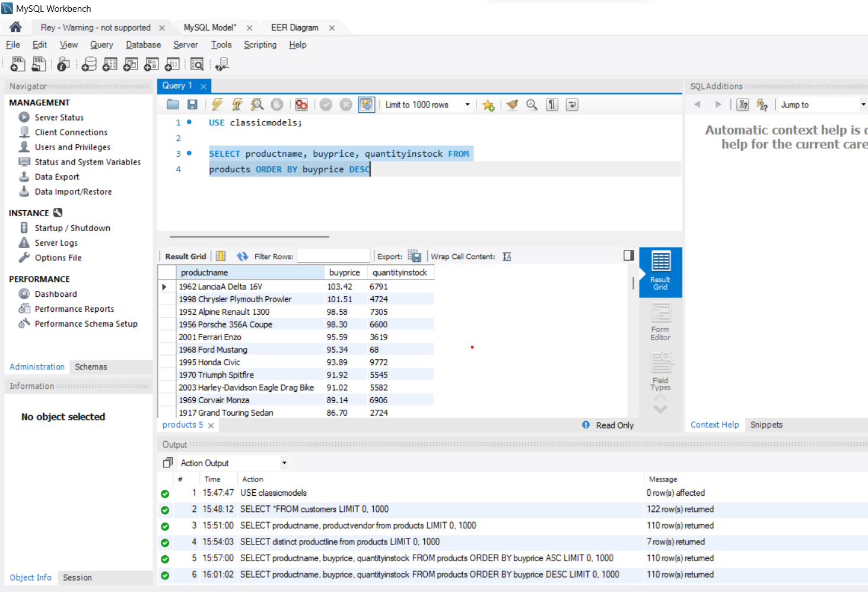Screen dimensions: 868x592
Task: Create a new view using the toolbar icon
Action: tap(131, 64)
